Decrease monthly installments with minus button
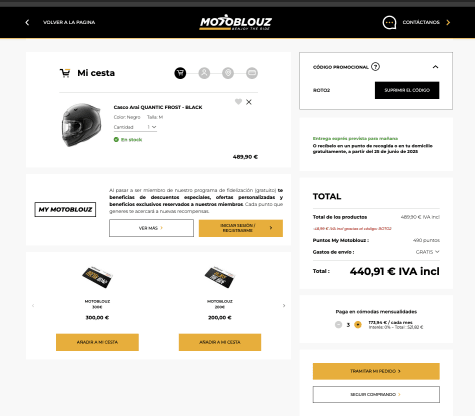The height and width of the screenshot is (416, 475). pyautogui.click(x=338, y=324)
